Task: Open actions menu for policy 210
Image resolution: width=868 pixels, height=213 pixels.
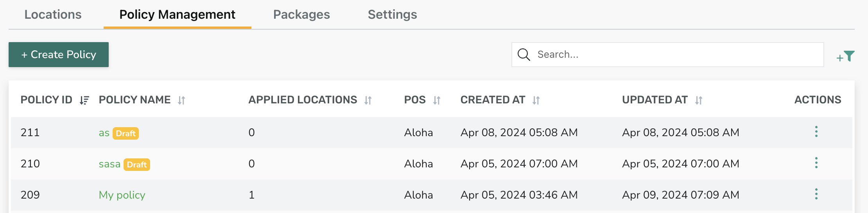Action: pos(816,163)
